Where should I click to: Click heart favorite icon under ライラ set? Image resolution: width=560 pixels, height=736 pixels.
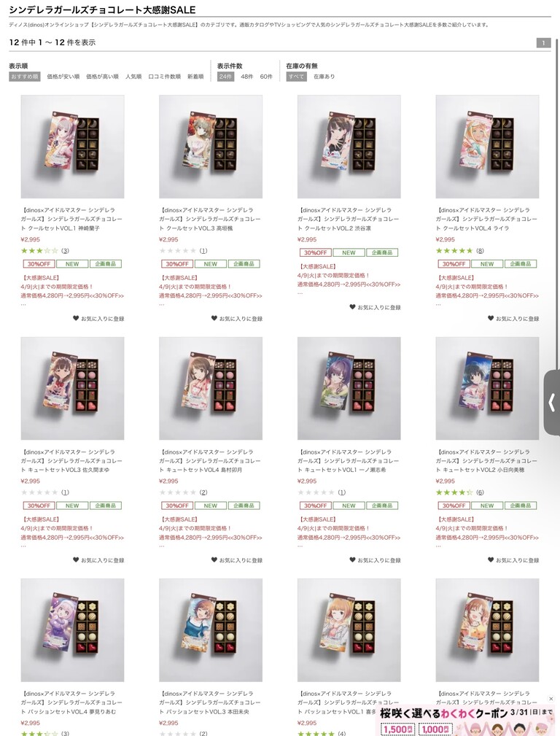(491, 318)
